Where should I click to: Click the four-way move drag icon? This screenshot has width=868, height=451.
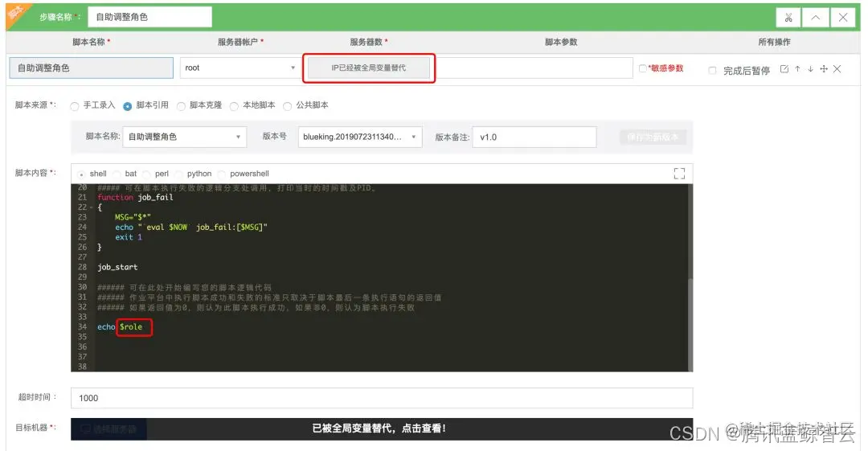coord(824,69)
